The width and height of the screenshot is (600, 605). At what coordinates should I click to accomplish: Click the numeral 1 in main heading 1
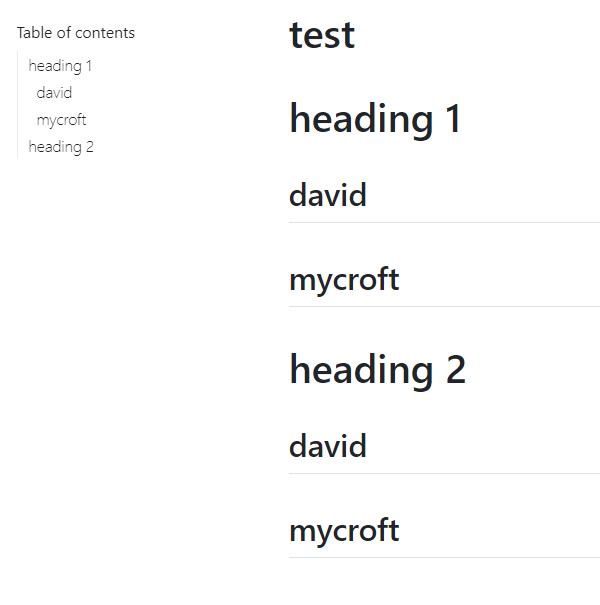453,119
